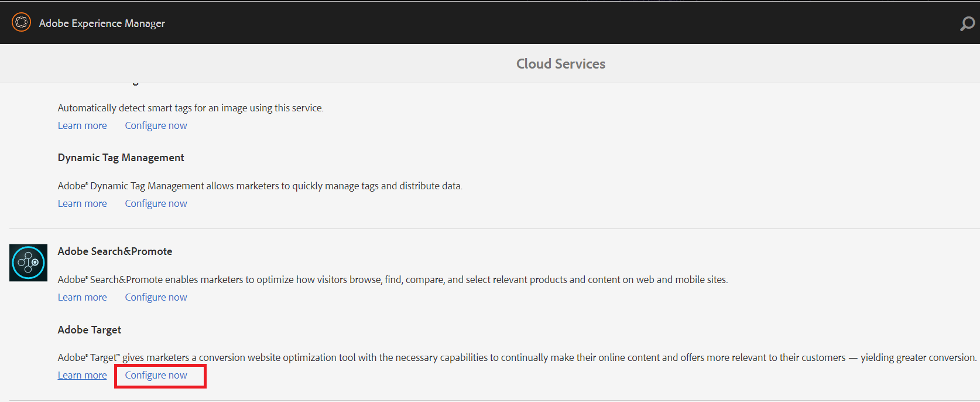Select the Dynamic Tag Management heading

point(121,158)
